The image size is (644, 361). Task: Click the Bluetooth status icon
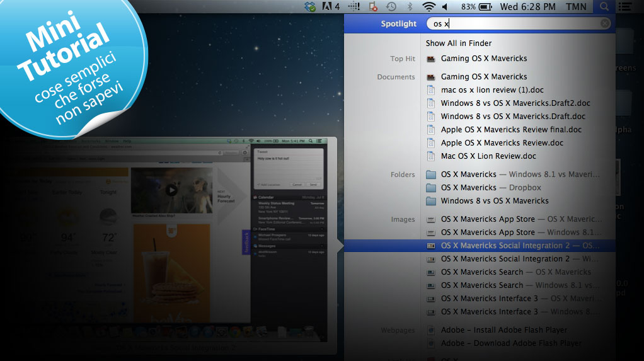point(410,6)
